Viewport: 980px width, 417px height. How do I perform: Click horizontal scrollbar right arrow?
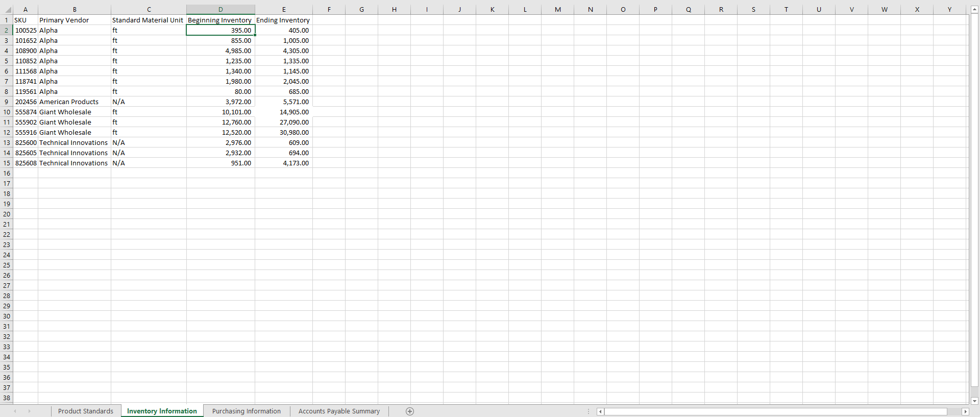pyautogui.click(x=965, y=411)
